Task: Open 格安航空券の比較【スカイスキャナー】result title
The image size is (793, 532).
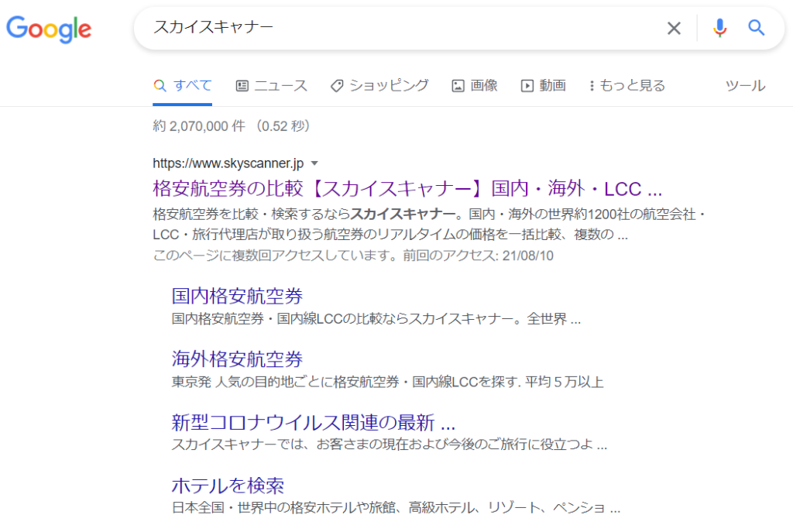Action: pos(407,189)
